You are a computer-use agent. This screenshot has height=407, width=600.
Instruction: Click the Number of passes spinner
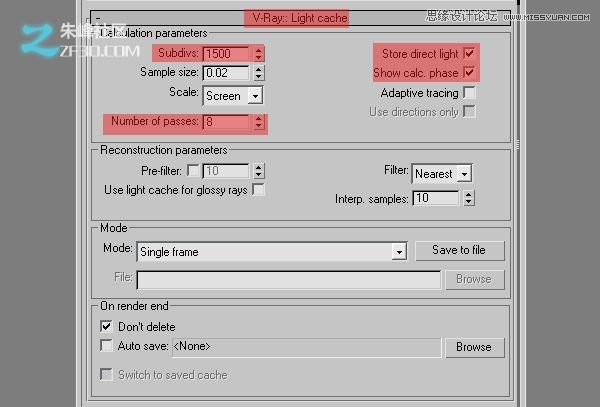[258, 122]
